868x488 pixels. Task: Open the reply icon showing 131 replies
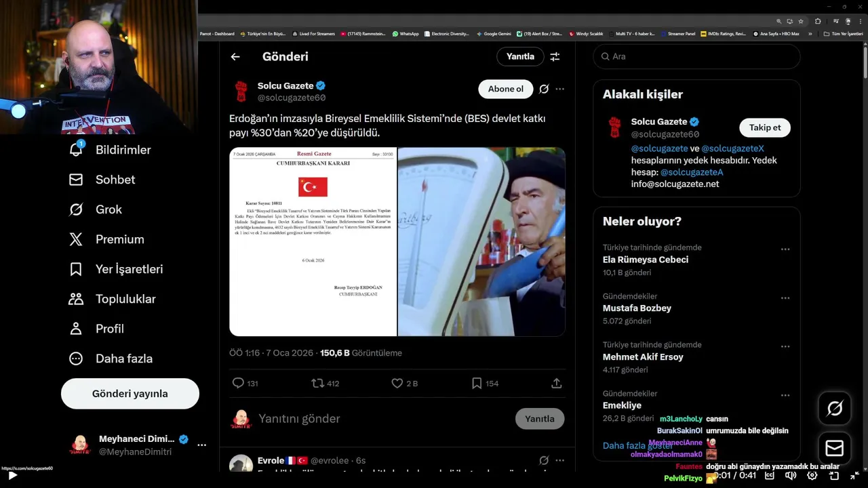tap(238, 383)
